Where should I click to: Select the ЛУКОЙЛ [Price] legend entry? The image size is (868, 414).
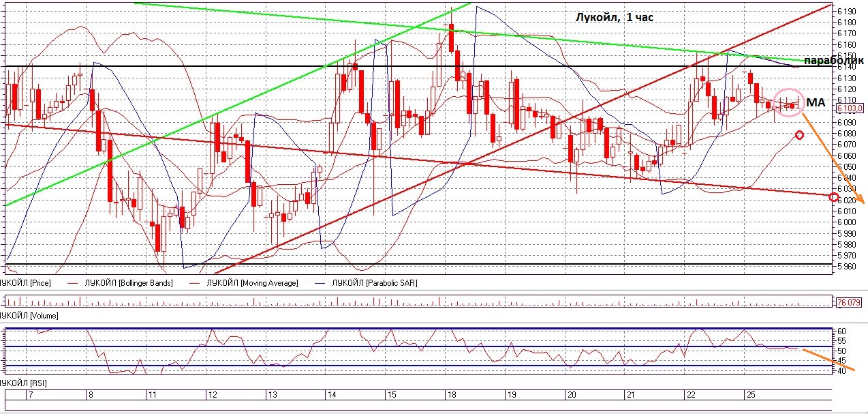(x=25, y=282)
